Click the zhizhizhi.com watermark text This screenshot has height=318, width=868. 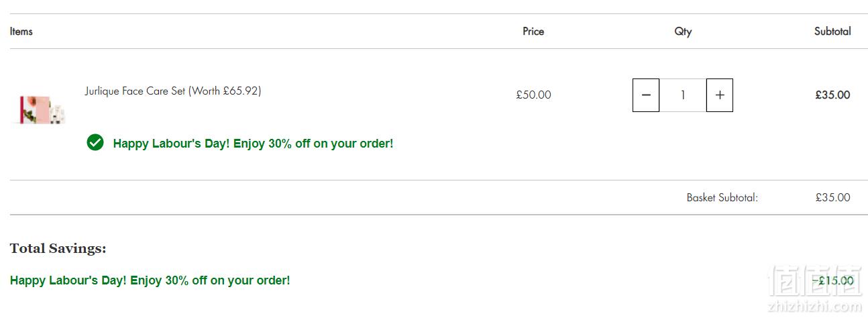[814, 307]
